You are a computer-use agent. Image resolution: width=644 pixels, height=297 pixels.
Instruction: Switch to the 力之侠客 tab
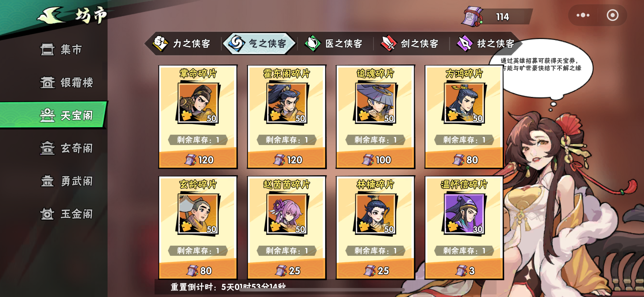coord(182,44)
